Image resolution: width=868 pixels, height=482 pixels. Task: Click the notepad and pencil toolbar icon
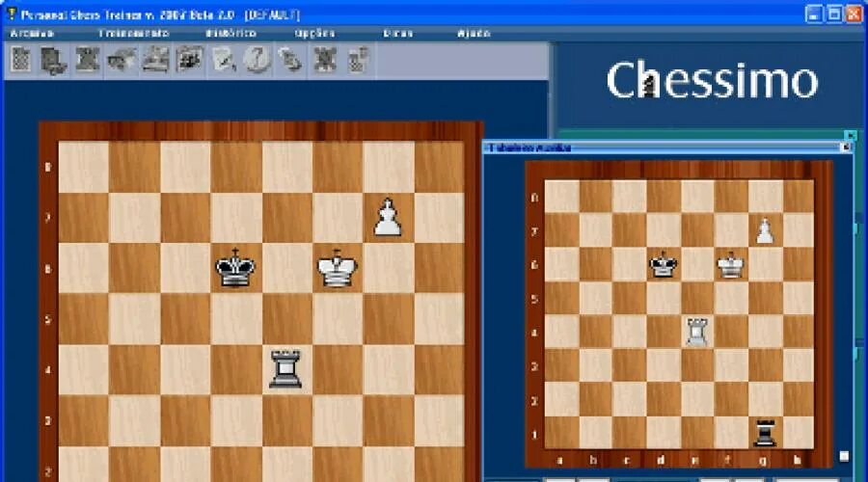(x=223, y=60)
